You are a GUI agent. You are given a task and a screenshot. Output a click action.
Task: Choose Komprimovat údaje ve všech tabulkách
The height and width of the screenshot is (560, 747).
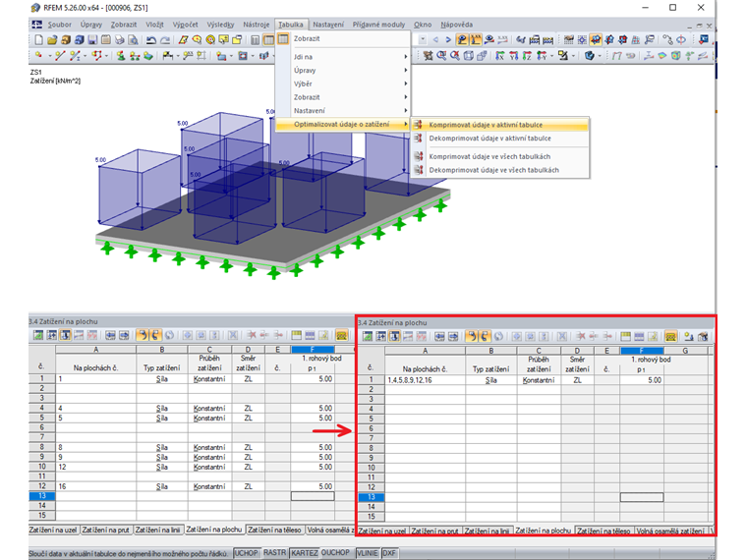[499, 156]
